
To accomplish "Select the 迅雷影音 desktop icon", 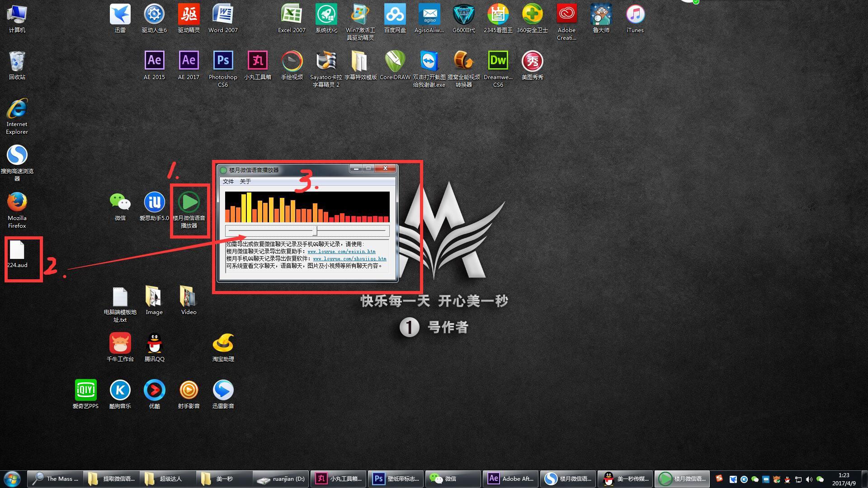I will pyautogui.click(x=223, y=394).
